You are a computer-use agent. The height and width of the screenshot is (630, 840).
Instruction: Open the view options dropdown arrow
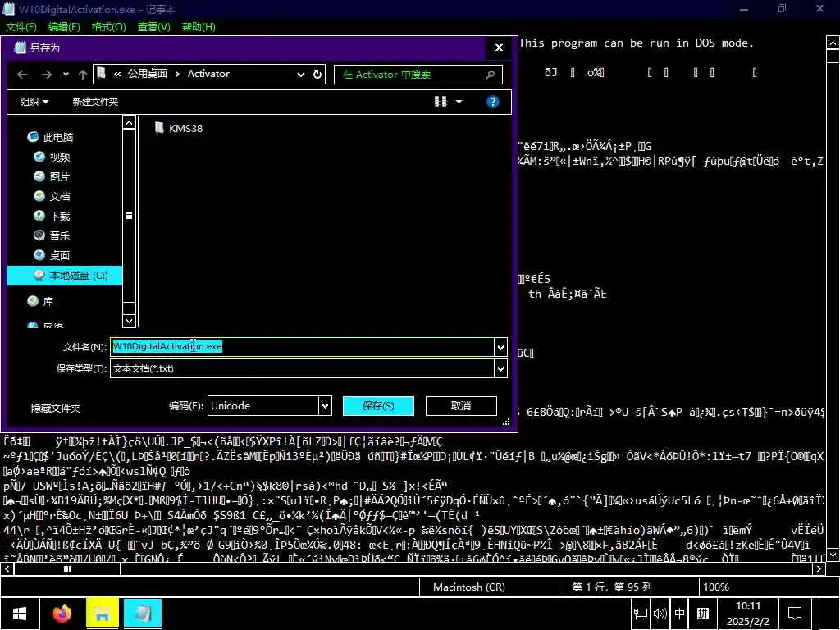[x=459, y=101]
